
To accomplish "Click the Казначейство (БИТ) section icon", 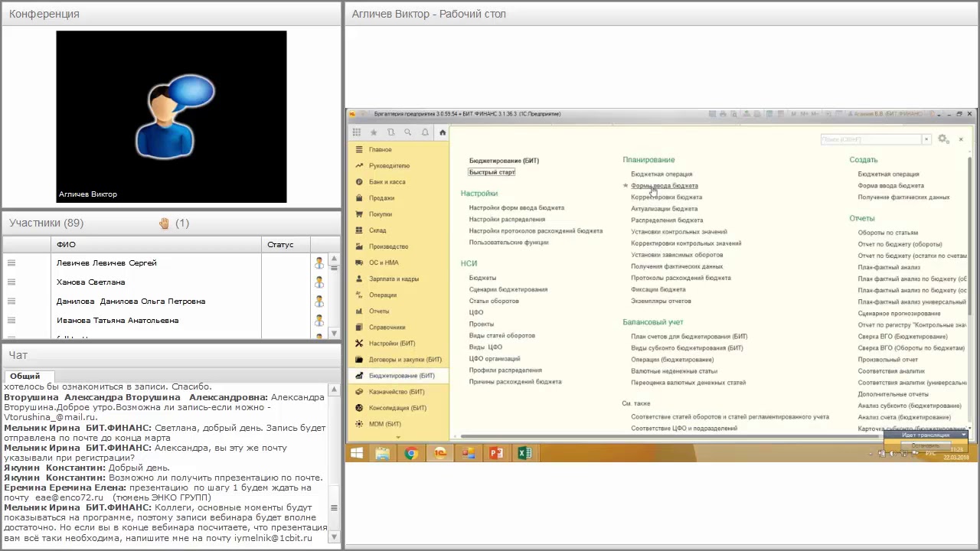I will (359, 392).
